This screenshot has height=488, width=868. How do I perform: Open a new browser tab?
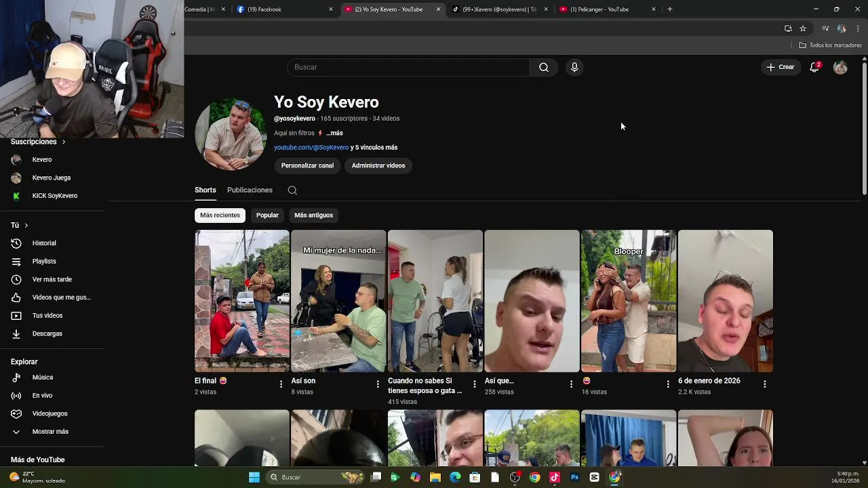[x=670, y=9]
